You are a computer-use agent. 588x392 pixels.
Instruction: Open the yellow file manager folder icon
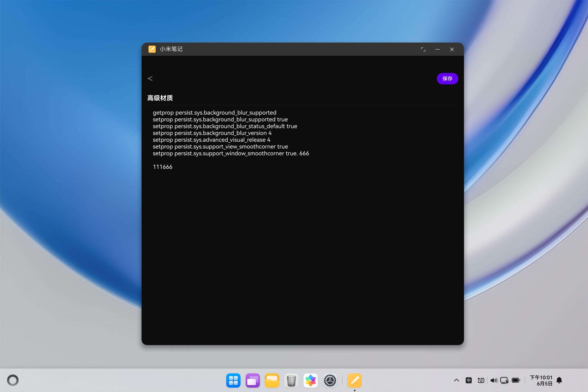272,380
